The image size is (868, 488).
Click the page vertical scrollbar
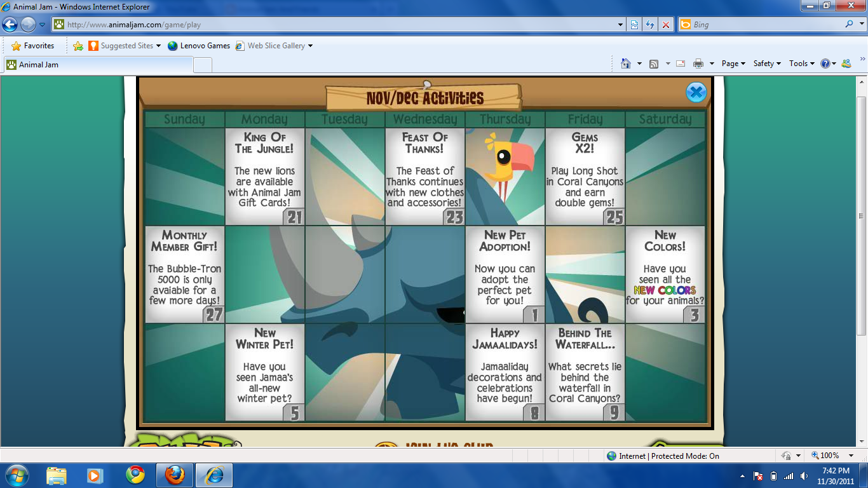[x=862, y=262]
